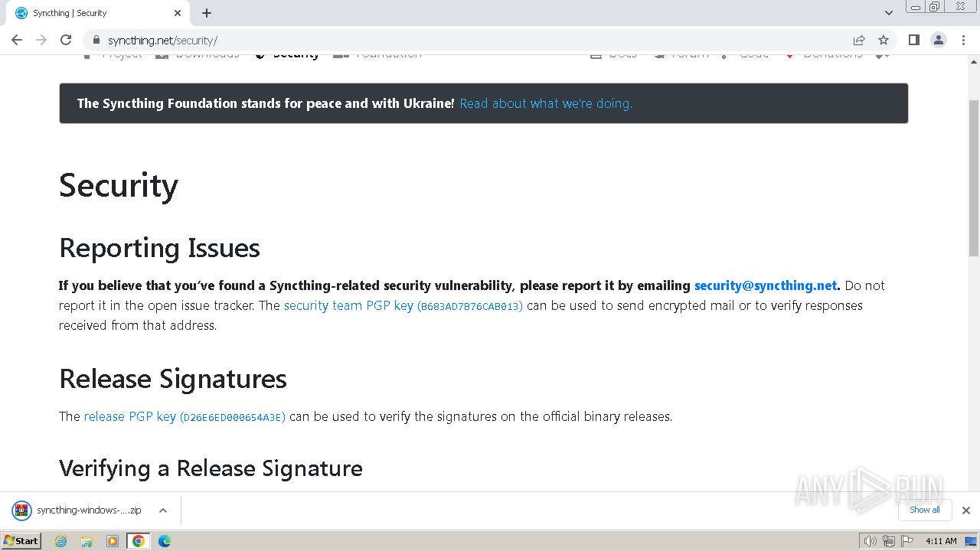Click the Reporting Issues heading

(159, 248)
